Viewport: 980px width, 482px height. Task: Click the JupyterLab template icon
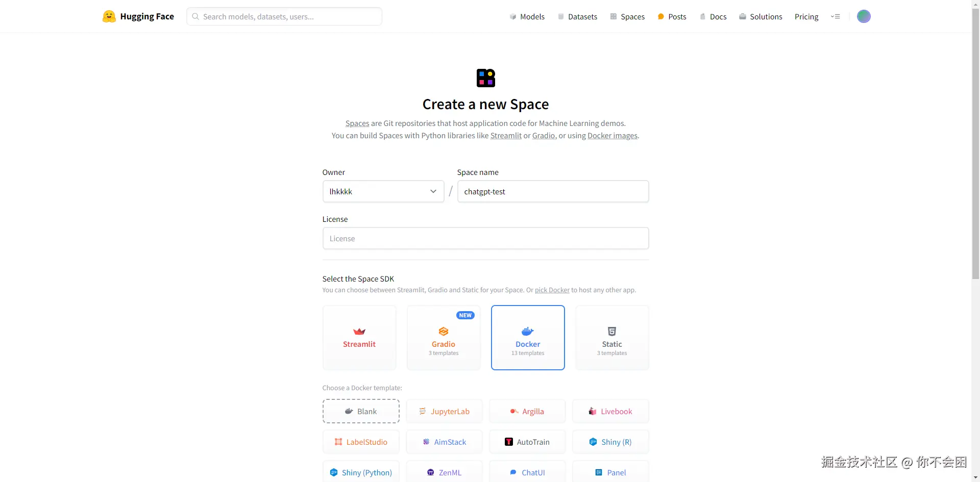(x=423, y=411)
